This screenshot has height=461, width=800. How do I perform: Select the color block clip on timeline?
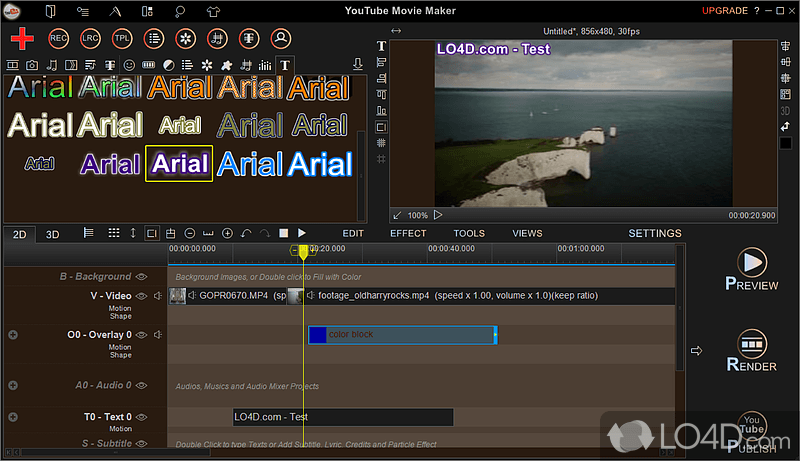point(402,335)
